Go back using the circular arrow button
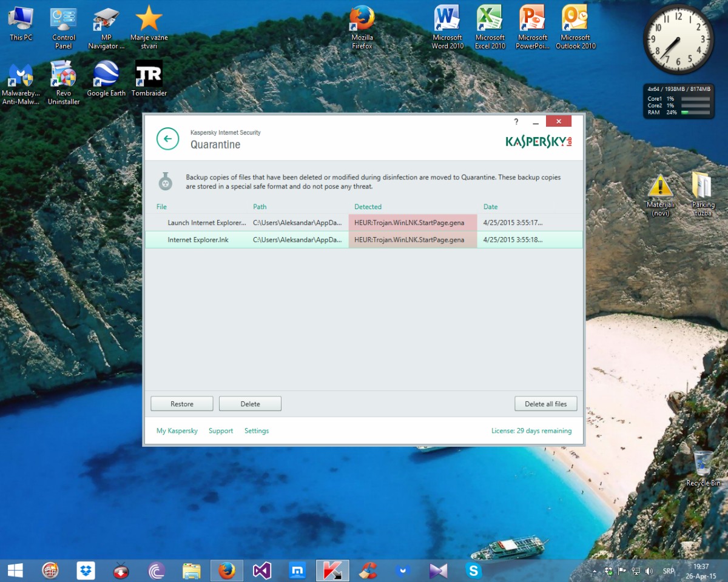This screenshot has height=582, width=728. 168,139
